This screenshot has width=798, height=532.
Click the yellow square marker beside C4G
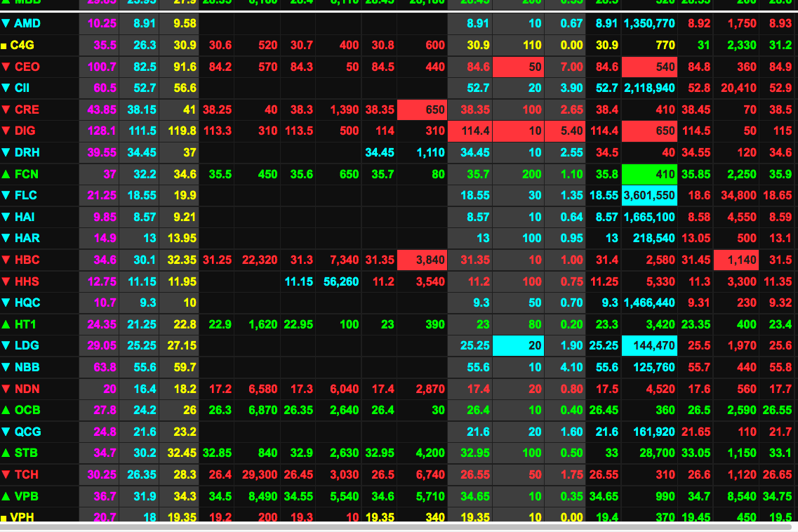[4, 46]
